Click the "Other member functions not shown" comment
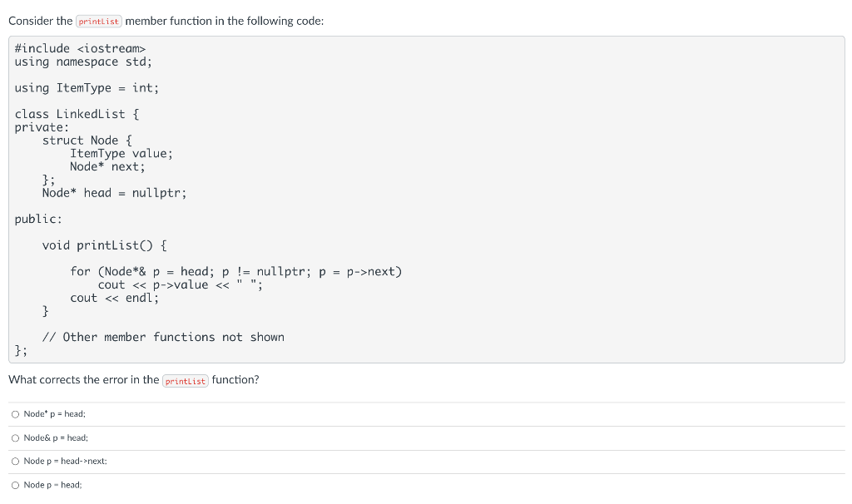Image resolution: width=852 pixels, height=504 pixels. [163, 337]
